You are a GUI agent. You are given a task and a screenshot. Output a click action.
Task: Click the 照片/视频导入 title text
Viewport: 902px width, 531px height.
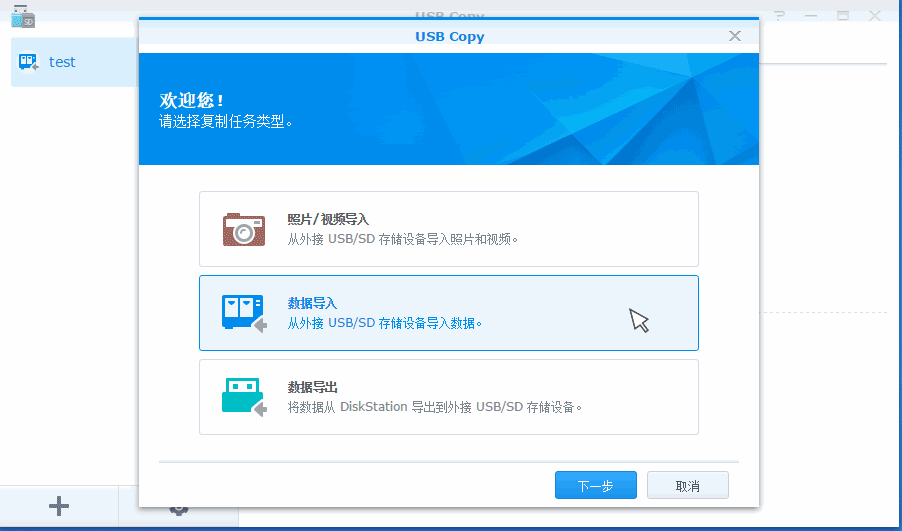(x=328, y=220)
